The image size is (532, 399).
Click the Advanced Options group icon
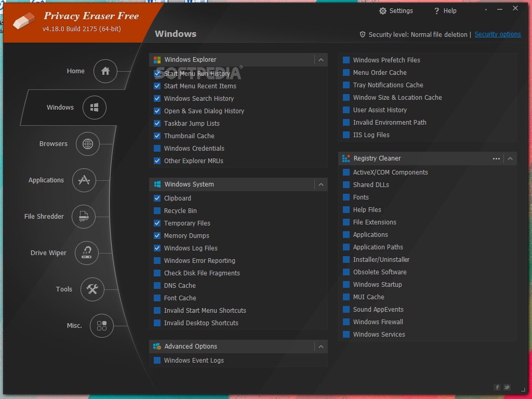157,347
